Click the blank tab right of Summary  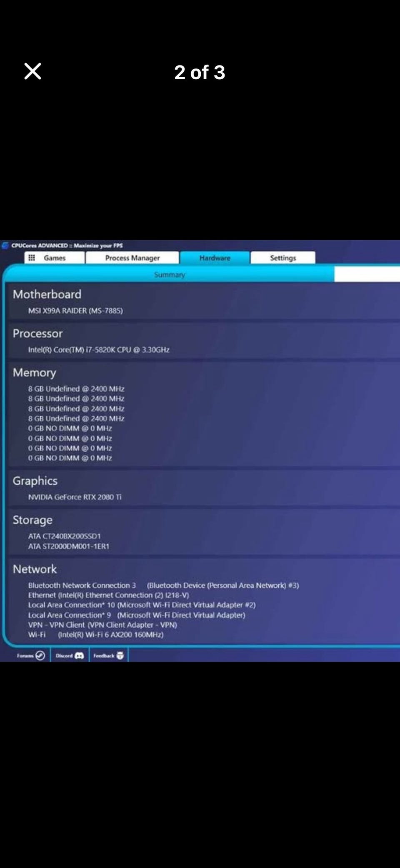367,274
